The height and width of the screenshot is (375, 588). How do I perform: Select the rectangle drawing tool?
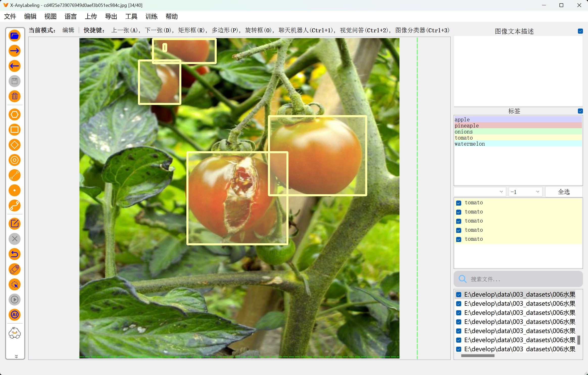tap(15, 130)
